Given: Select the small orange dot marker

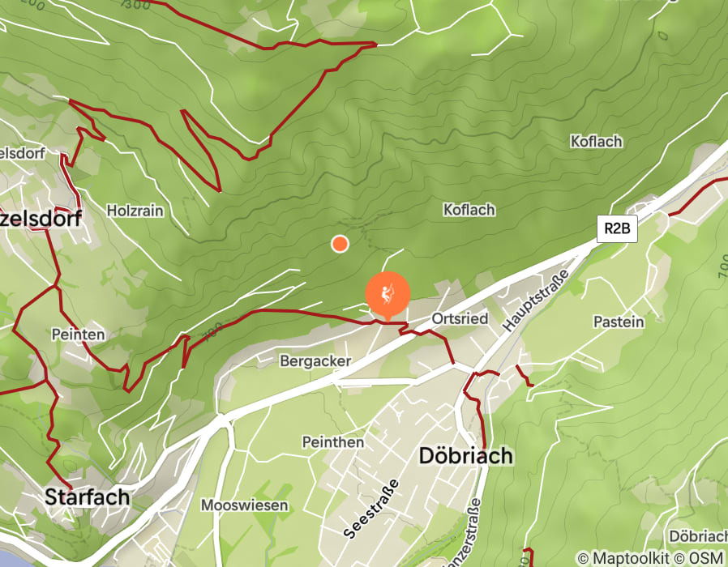Looking at the screenshot, I should [x=340, y=244].
